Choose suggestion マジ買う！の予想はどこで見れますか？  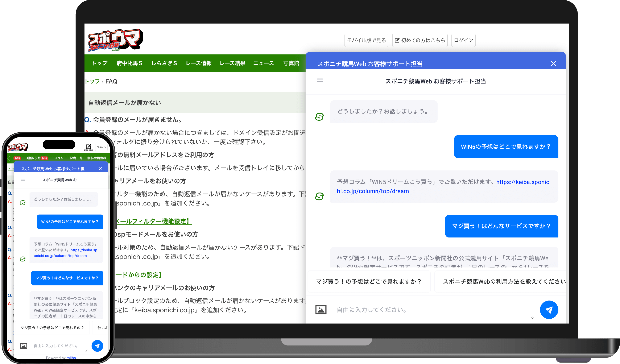(369, 281)
